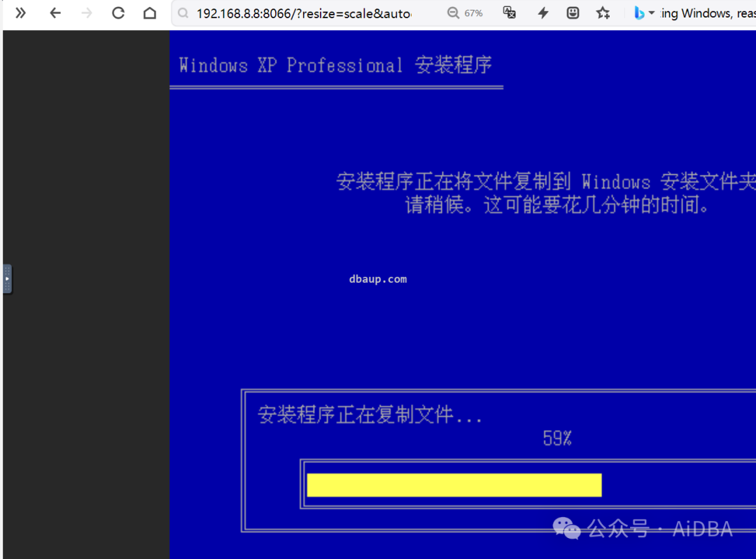Click the 请稍候 wait message line

[x=557, y=205]
